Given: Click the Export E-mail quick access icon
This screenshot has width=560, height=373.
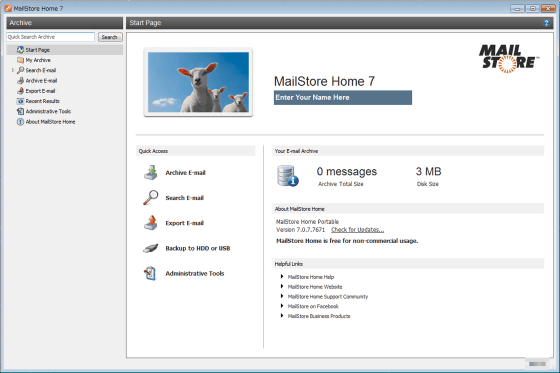Looking at the screenshot, I should pos(151,223).
